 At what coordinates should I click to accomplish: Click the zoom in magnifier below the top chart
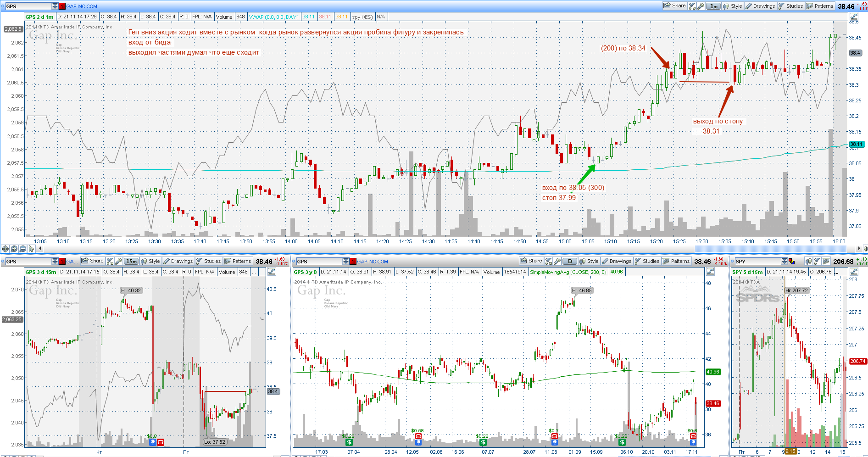[x=14, y=249]
